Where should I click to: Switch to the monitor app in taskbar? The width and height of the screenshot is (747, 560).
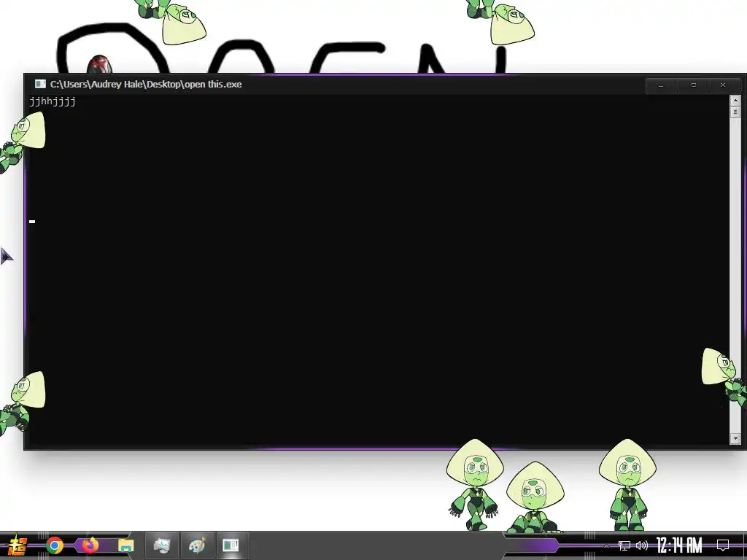click(162, 545)
